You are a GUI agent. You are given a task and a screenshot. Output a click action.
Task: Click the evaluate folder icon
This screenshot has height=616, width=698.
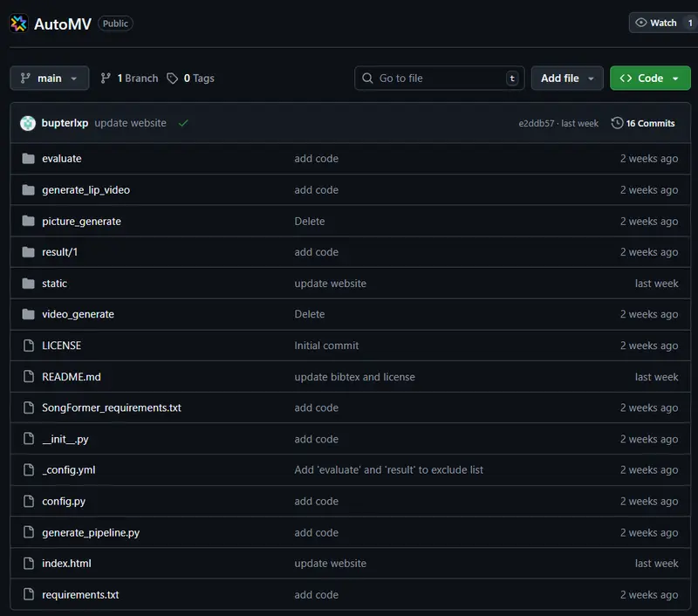pos(28,159)
